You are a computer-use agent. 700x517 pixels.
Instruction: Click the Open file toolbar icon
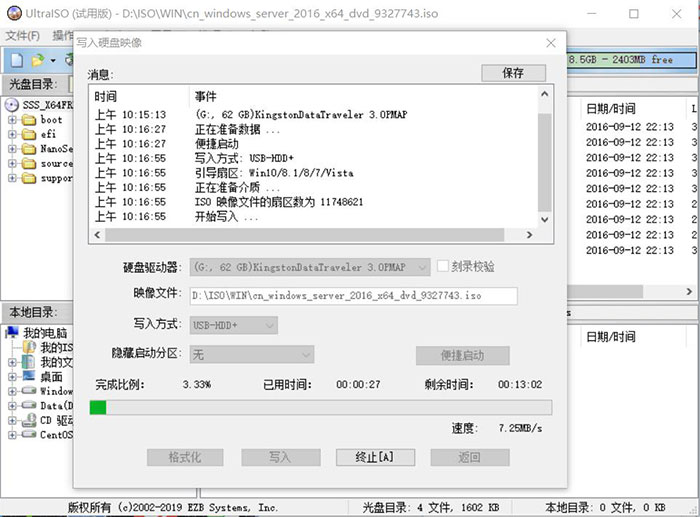click(38, 60)
